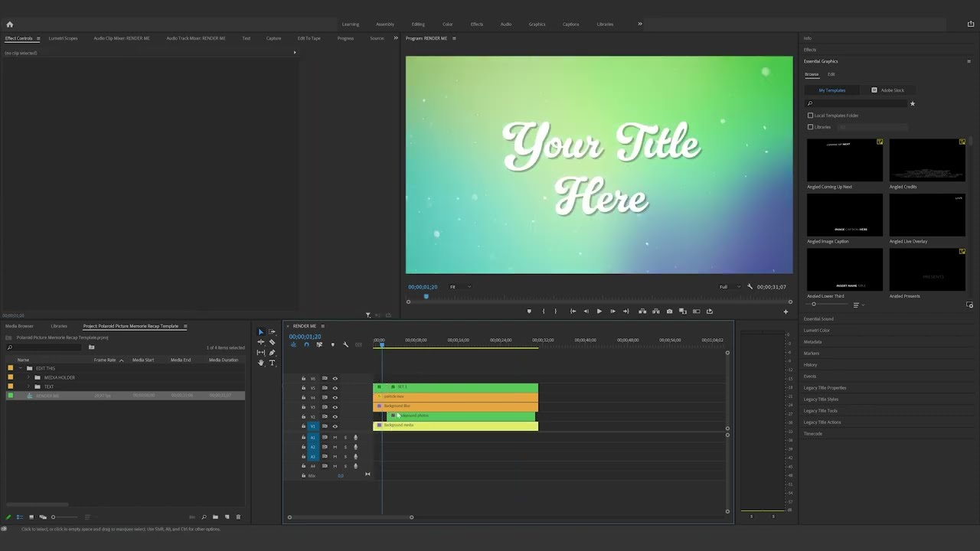980x551 pixels.
Task: Click the Home icon
Action: point(10,24)
